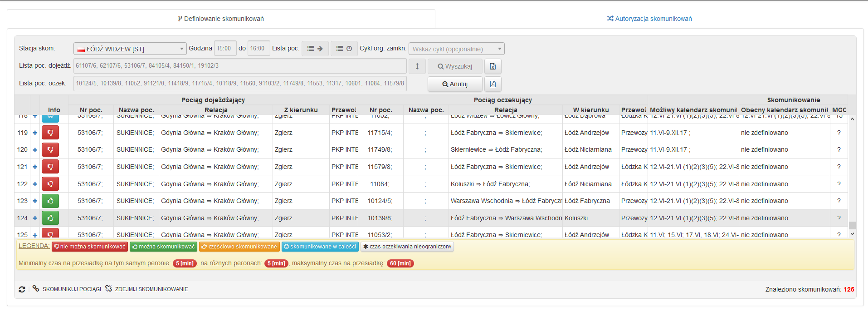Click the Lista poc. dojeżdż. input field
Screen dimensions: 868x322
[x=239, y=66]
